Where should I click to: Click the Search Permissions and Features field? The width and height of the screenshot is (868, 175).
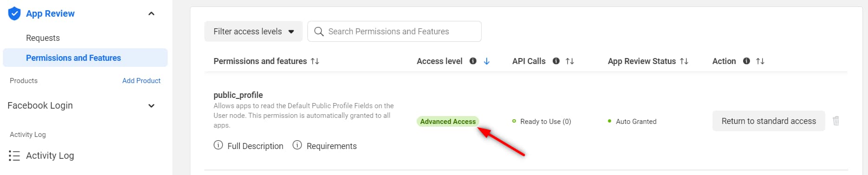point(394,32)
